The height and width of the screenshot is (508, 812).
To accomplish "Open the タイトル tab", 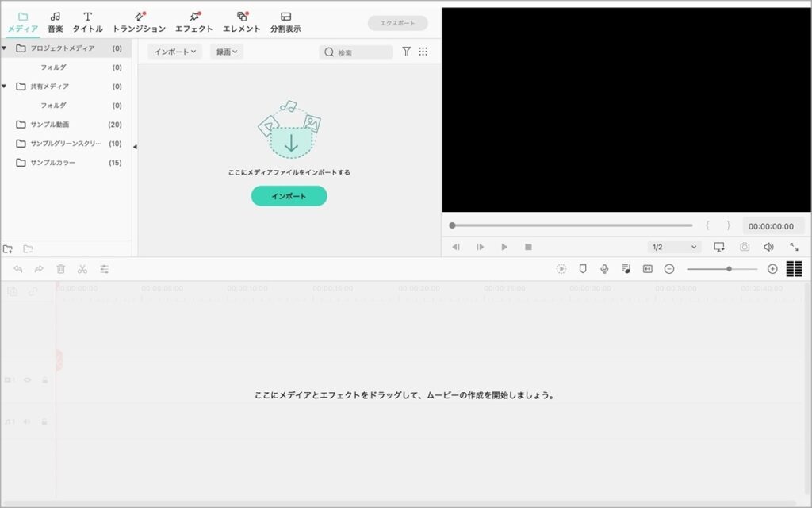I will [87, 22].
